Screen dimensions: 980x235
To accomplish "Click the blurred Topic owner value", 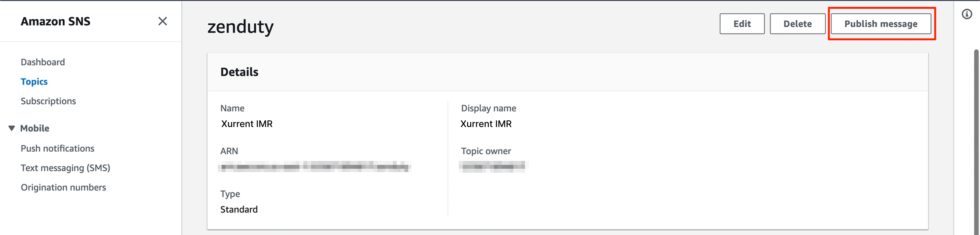I will coord(493,167).
